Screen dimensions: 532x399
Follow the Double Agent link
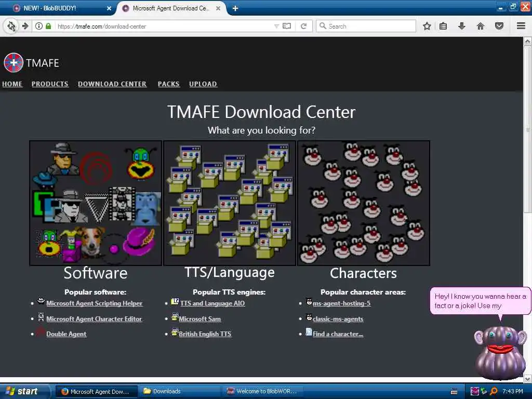(66, 334)
